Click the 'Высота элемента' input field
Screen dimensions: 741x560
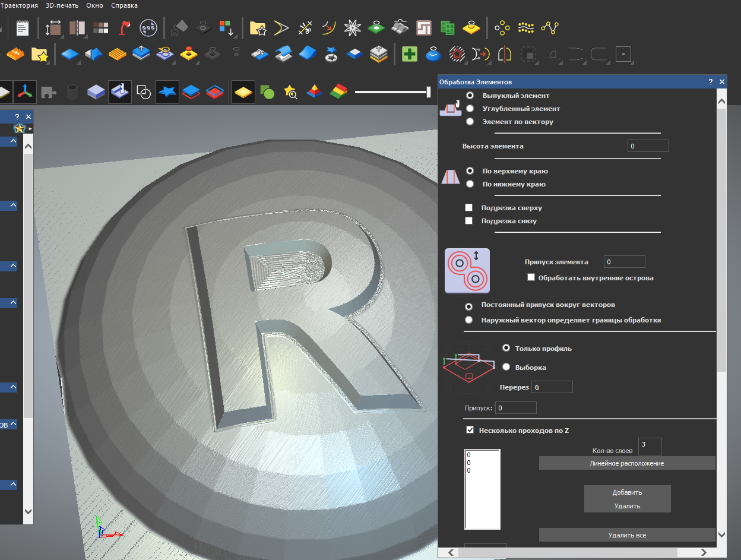648,146
